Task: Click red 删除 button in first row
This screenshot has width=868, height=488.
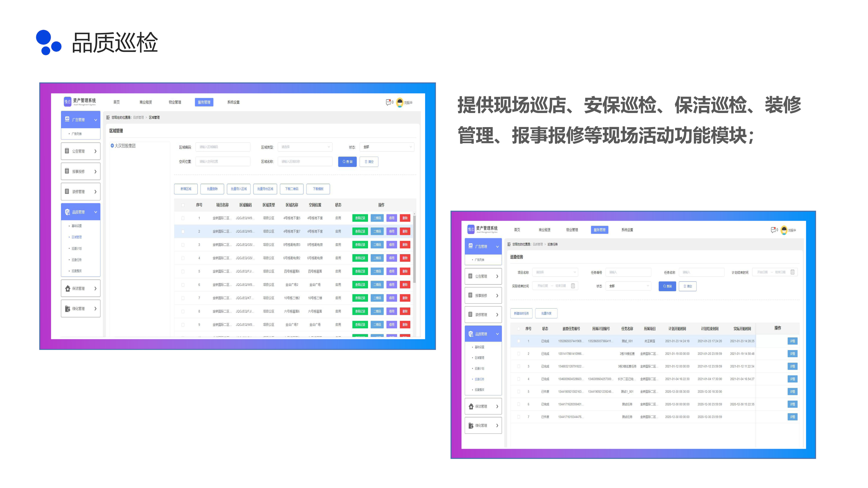Action: [x=405, y=218]
